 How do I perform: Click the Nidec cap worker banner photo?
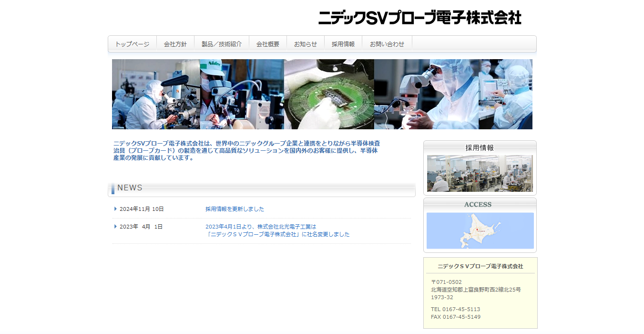[242, 94]
